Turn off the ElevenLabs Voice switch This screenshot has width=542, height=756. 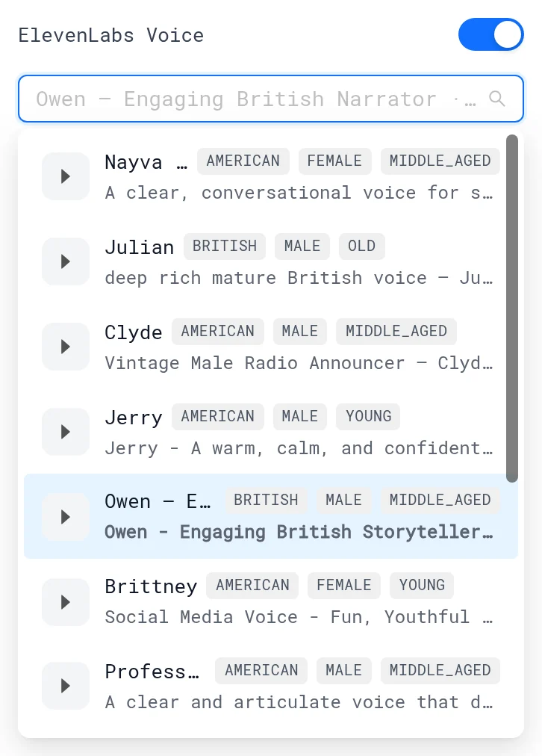point(490,34)
